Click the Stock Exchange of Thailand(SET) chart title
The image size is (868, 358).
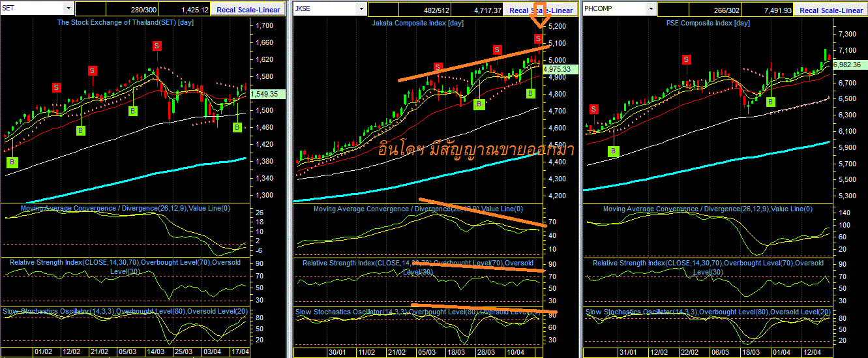125,22
